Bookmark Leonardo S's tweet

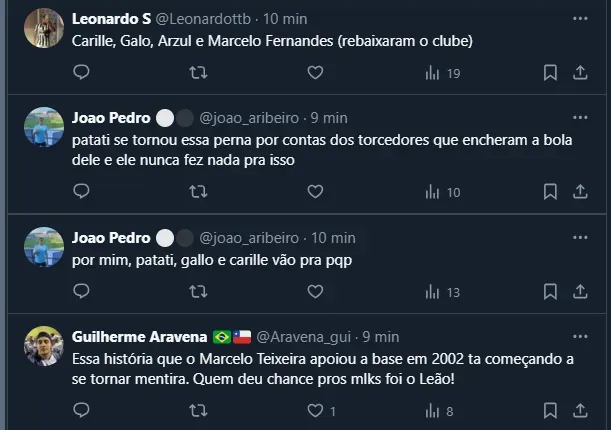(x=550, y=72)
